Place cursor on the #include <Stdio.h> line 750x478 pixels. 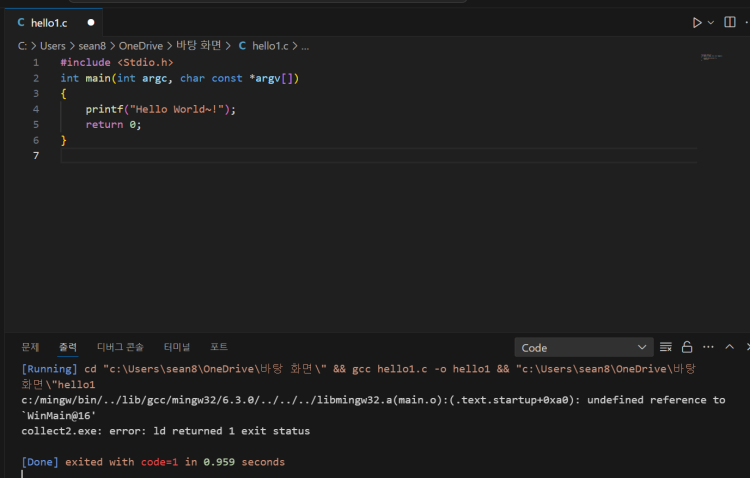coord(117,63)
